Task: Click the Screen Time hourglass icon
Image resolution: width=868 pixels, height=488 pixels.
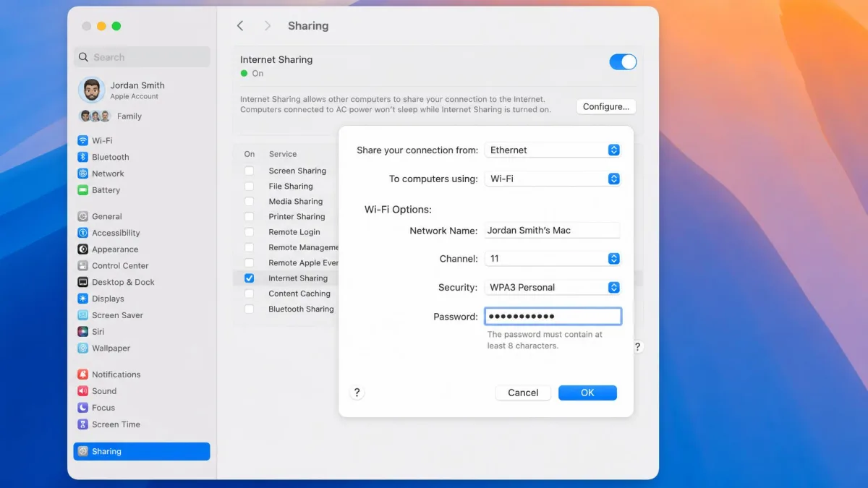Action: (x=83, y=424)
